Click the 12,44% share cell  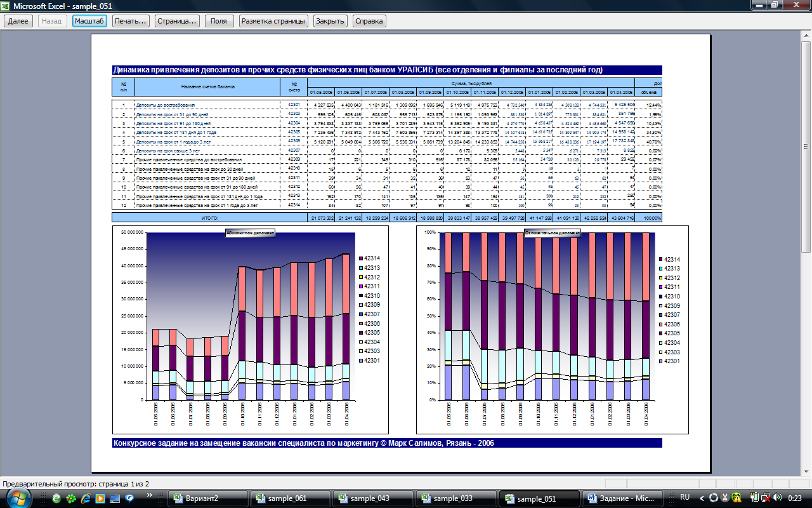pos(648,105)
